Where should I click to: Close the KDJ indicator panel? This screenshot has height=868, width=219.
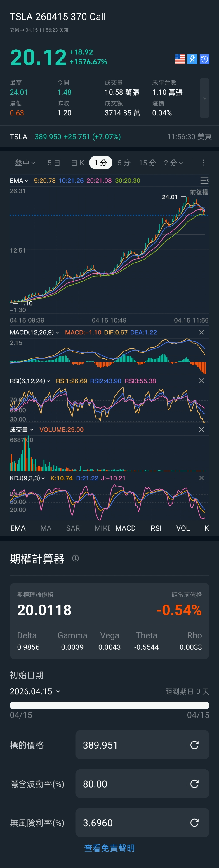click(x=201, y=478)
